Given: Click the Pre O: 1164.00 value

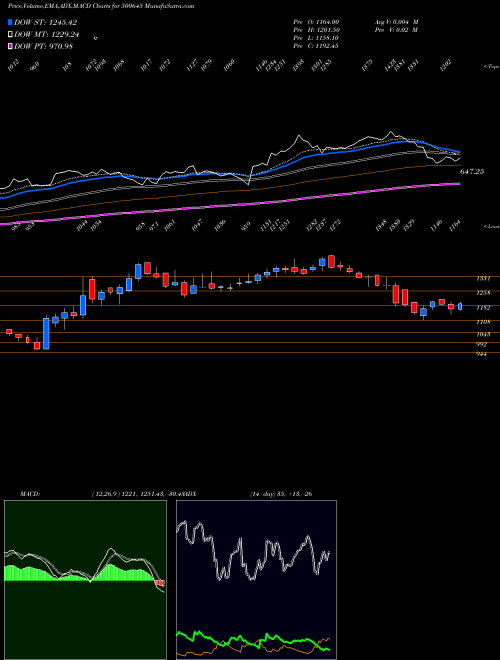Looking at the screenshot, I should pyautogui.click(x=316, y=21).
